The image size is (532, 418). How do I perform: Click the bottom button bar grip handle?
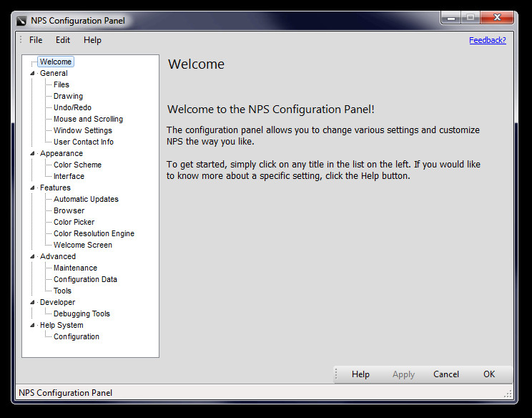click(336, 374)
